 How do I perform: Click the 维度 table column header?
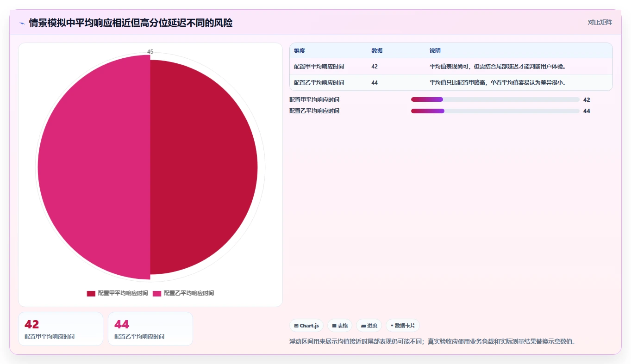300,51
